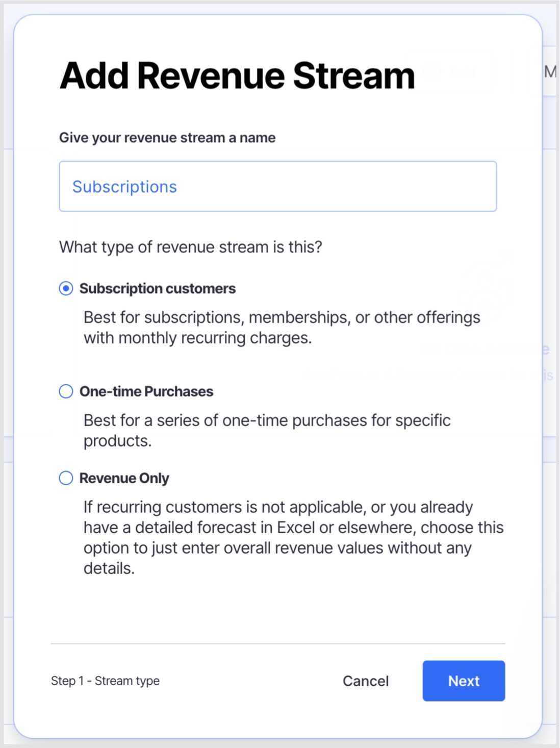Click the divider line above the footer
The width and height of the screenshot is (560, 748).
point(277,643)
